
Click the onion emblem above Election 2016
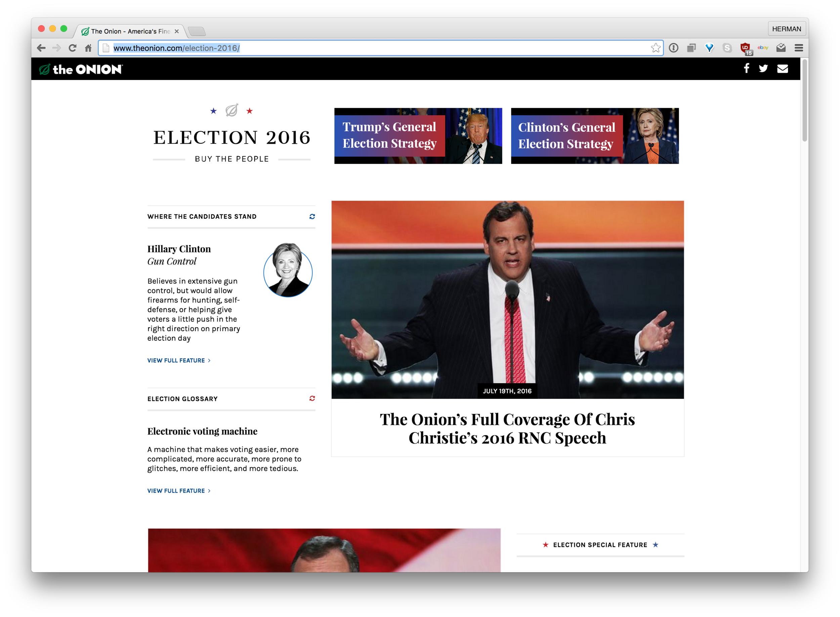(232, 110)
